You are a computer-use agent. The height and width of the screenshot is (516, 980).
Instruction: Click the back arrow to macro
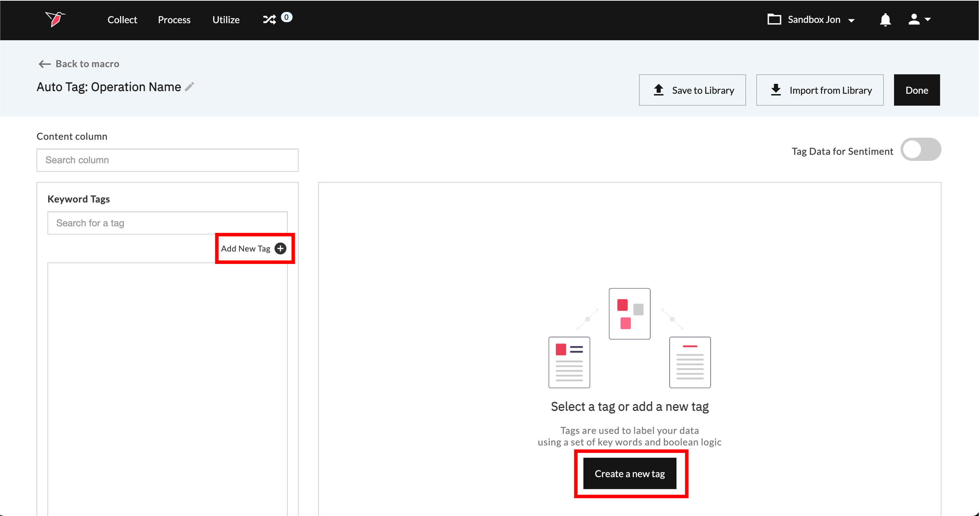pyautogui.click(x=45, y=64)
